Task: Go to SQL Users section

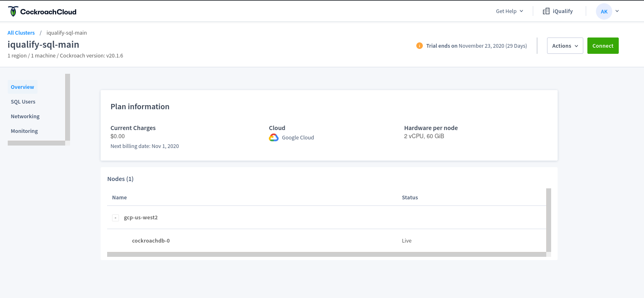Action: pos(23,102)
